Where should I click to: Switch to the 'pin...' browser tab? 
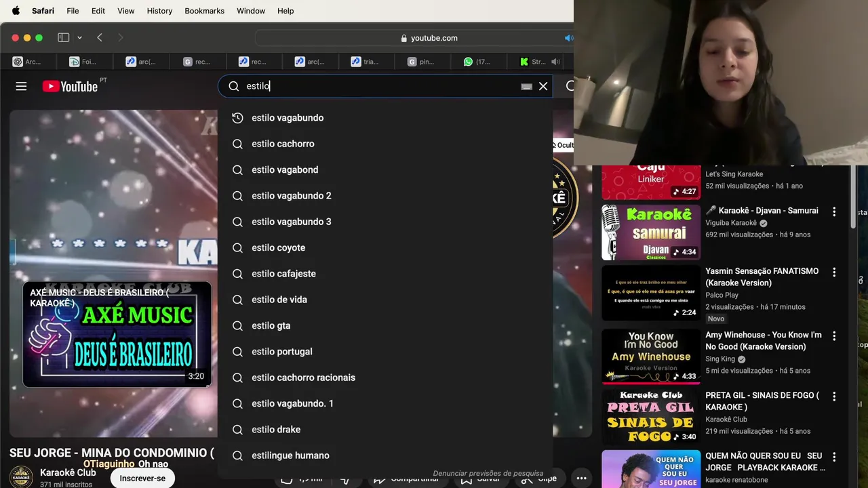pos(421,62)
